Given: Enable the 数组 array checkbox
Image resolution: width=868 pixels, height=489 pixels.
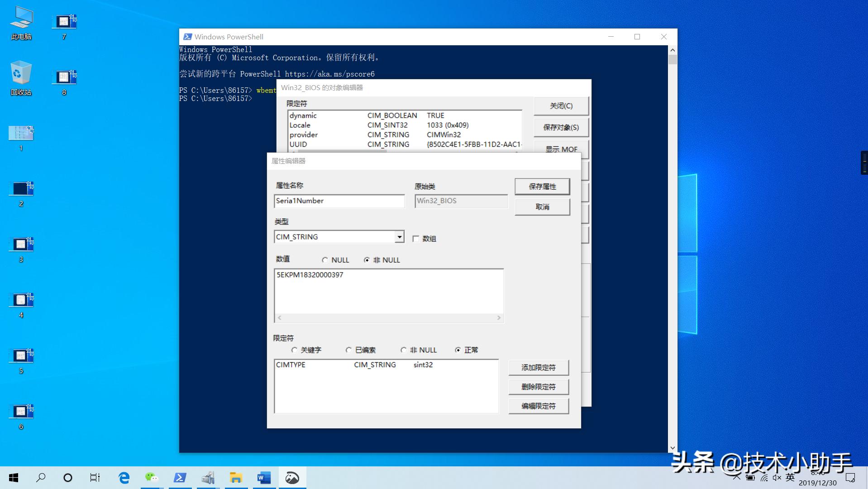Looking at the screenshot, I should point(416,239).
